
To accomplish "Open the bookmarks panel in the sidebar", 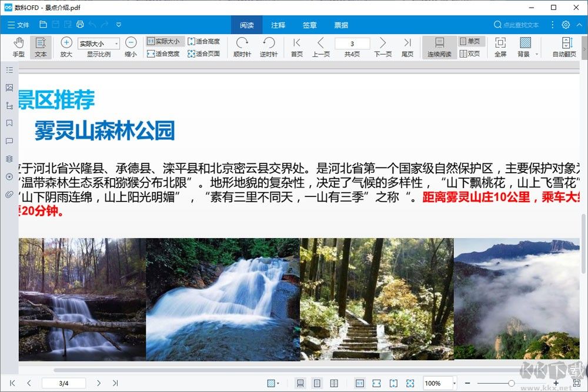I will tap(9, 123).
